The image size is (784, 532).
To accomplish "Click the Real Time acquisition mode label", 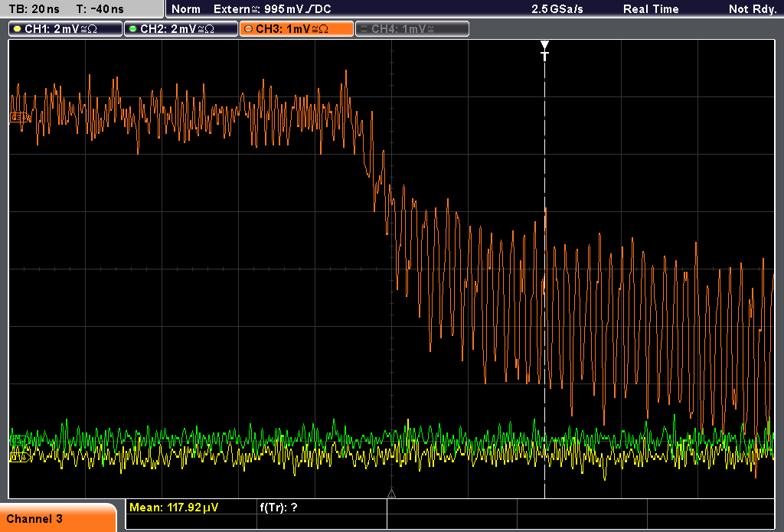I will [x=651, y=9].
